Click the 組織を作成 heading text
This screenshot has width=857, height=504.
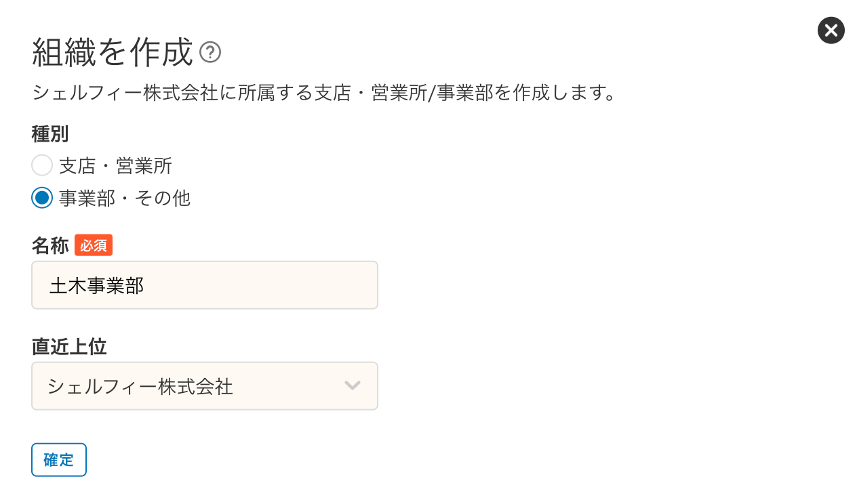pos(113,53)
